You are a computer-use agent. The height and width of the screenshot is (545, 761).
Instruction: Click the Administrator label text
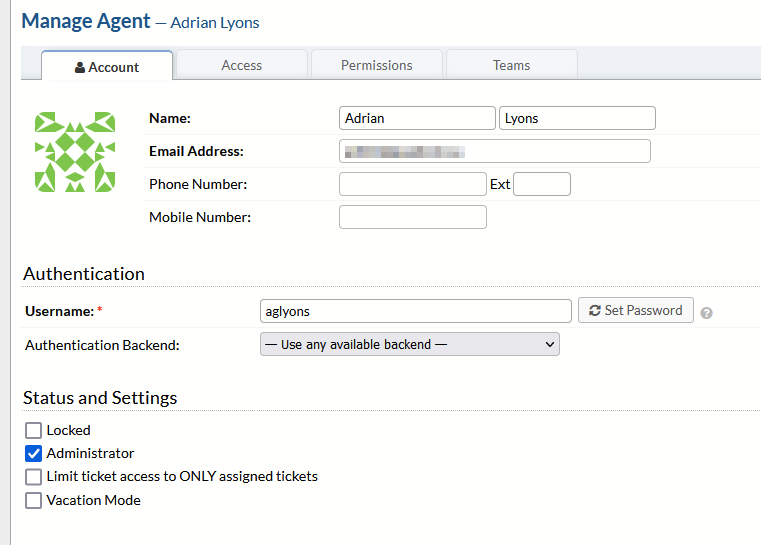90,453
